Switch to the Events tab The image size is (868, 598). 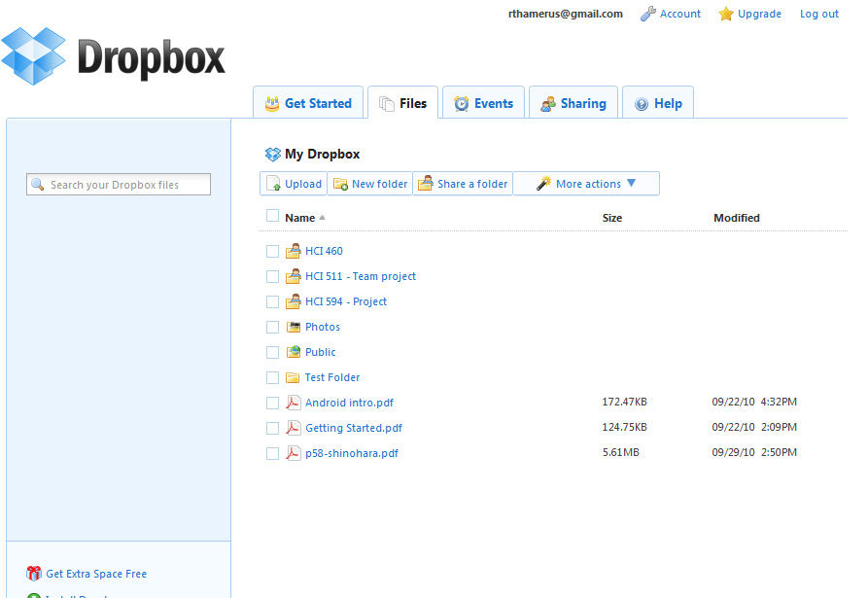(x=483, y=102)
